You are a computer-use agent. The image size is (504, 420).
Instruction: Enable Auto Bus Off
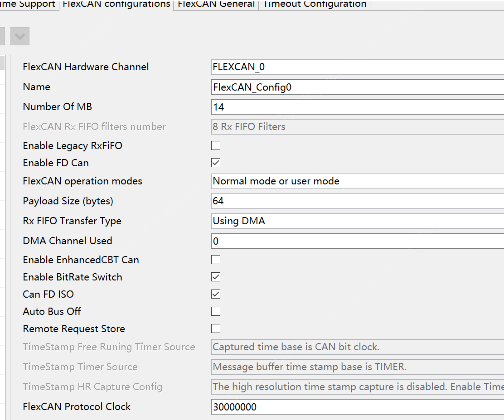pyautogui.click(x=216, y=311)
